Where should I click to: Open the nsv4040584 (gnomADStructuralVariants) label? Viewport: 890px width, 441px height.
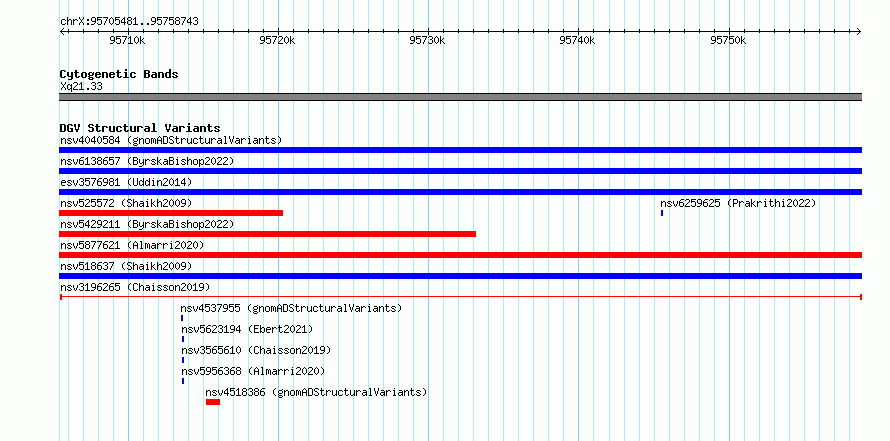tap(171, 140)
